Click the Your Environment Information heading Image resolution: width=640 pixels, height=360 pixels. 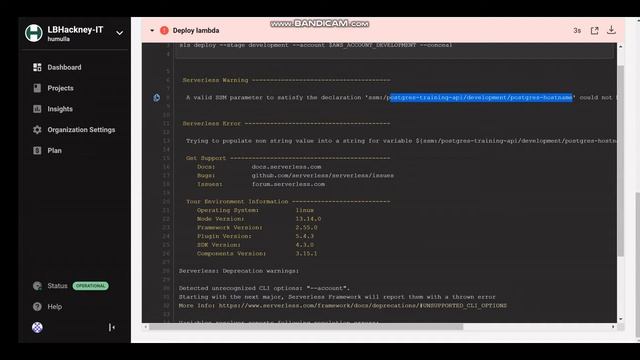[288, 201]
